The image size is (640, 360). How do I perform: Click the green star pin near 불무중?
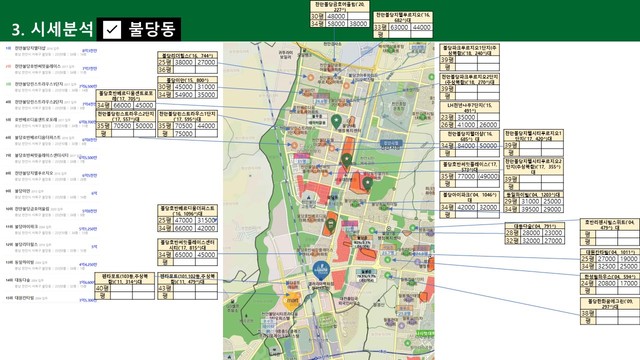pyautogui.click(x=336, y=122)
